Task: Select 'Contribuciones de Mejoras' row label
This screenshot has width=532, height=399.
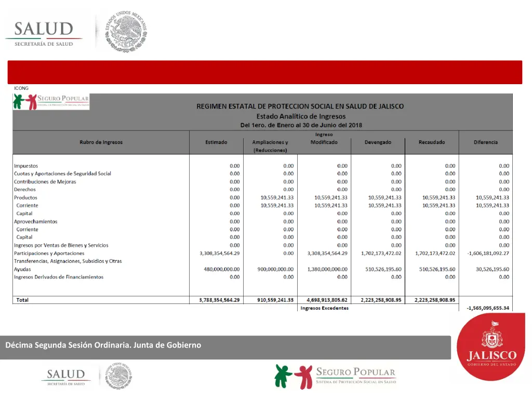Action: (45, 182)
